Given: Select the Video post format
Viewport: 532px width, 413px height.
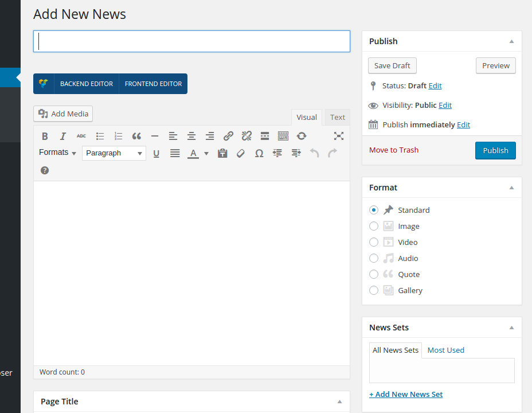Looking at the screenshot, I should click(x=374, y=242).
